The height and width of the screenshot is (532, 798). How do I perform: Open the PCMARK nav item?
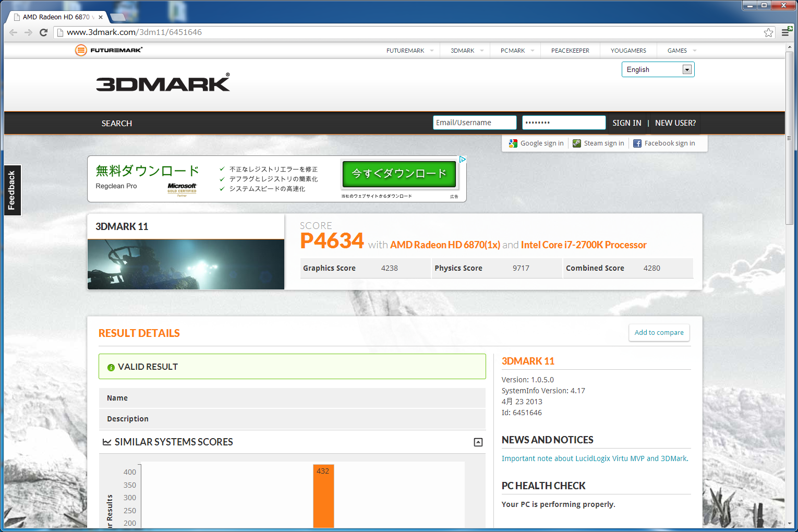[x=513, y=51]
